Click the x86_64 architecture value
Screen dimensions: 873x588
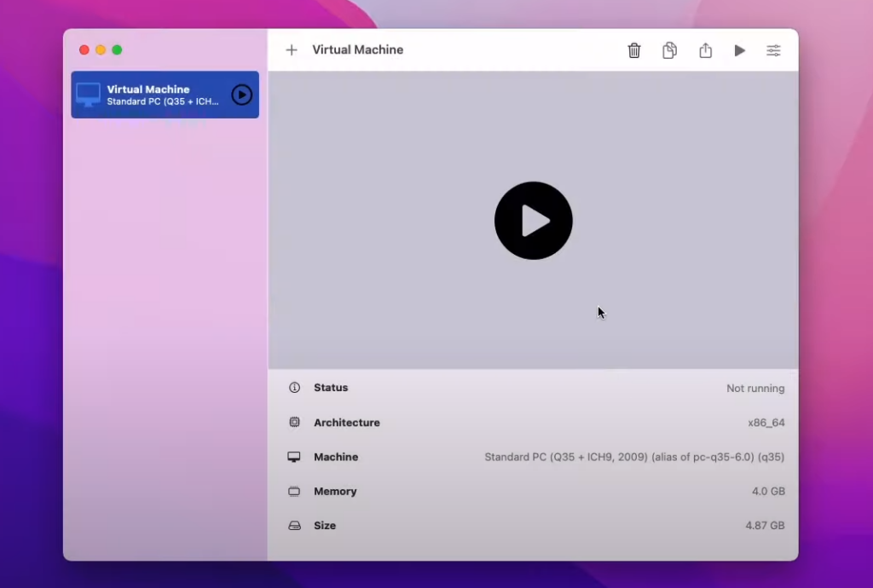coord(766,423)
